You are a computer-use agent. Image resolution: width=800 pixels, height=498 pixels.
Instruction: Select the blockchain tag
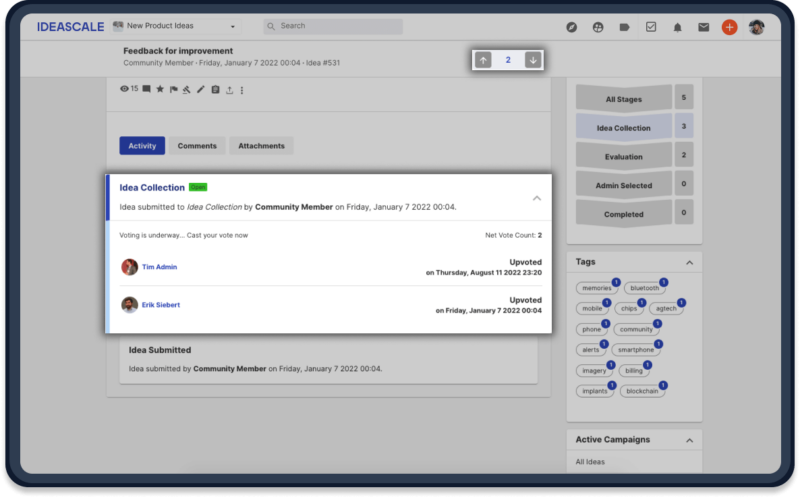tap(641, 391)
